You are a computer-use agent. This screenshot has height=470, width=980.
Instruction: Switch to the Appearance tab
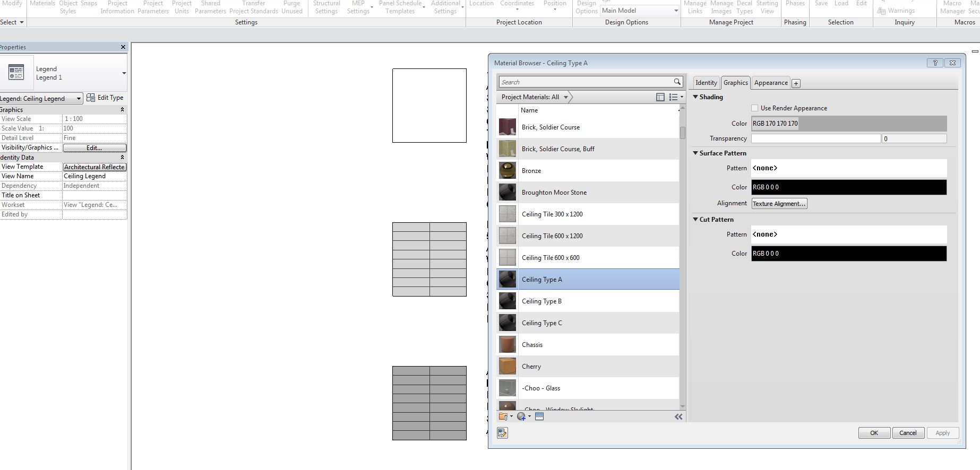[770, 83]
